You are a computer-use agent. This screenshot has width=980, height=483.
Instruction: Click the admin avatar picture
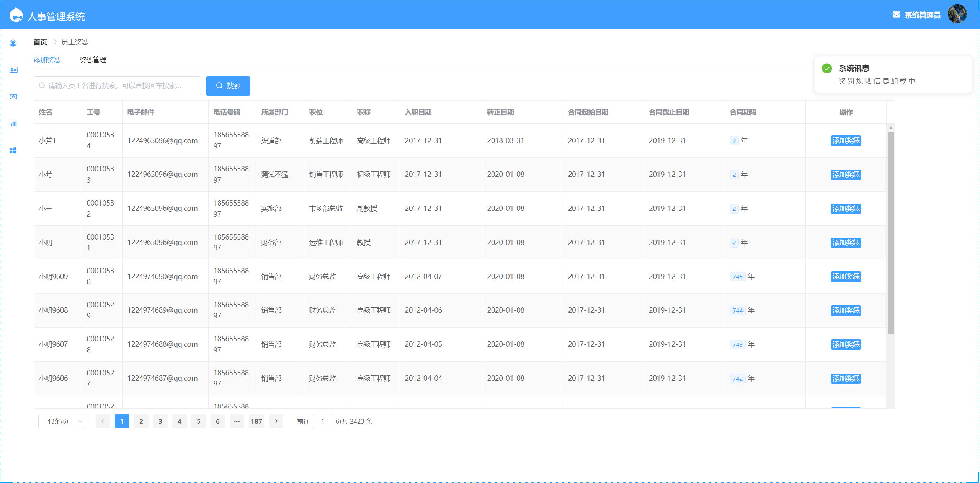tap(957, 14)
